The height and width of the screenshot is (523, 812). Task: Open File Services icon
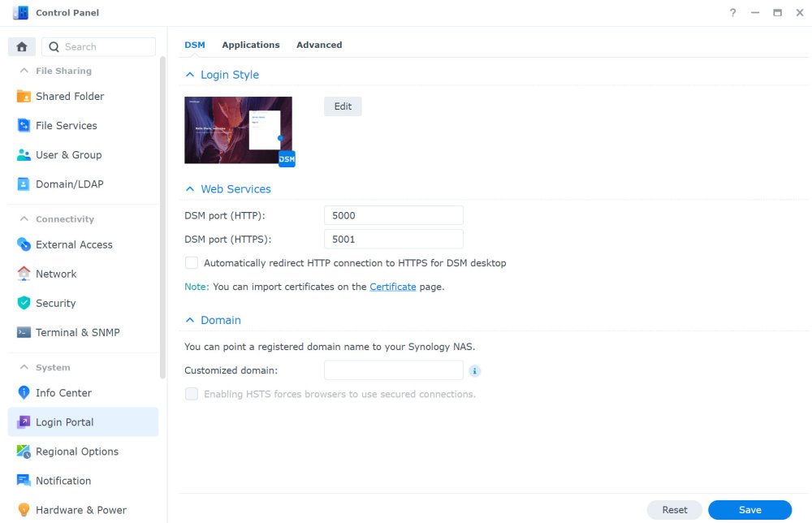pos(24,125)
